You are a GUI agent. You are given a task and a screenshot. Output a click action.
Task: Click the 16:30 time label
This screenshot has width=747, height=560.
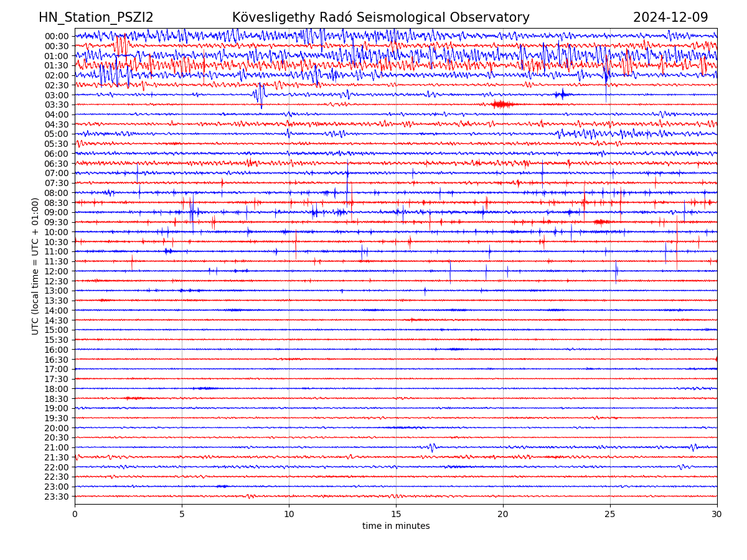coord(57,360)
